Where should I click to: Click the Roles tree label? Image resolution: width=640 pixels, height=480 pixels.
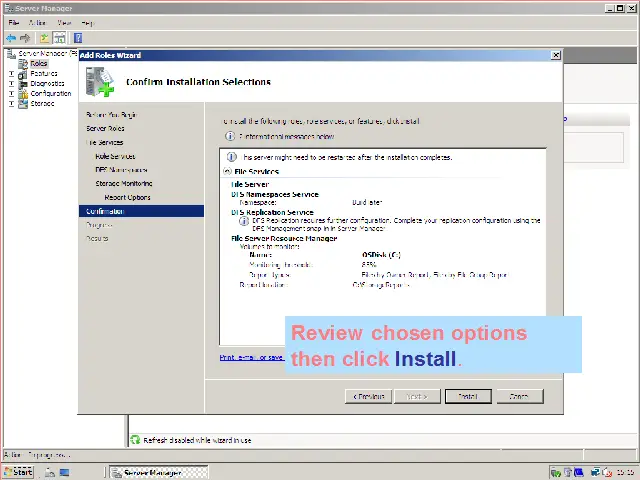39,63
